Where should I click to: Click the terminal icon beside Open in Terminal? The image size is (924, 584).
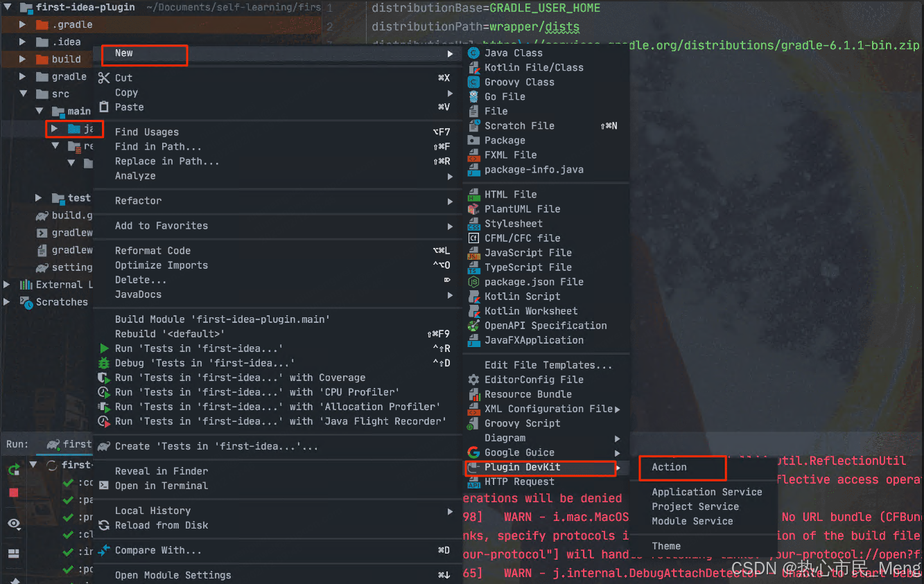coord(104,486)
